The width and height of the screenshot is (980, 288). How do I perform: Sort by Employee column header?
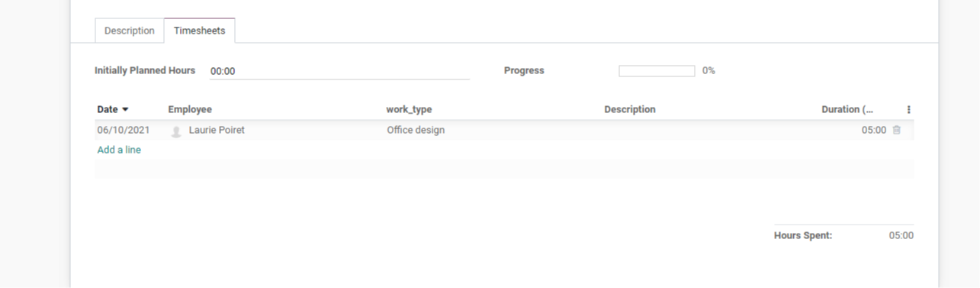[x=190, y=109]
